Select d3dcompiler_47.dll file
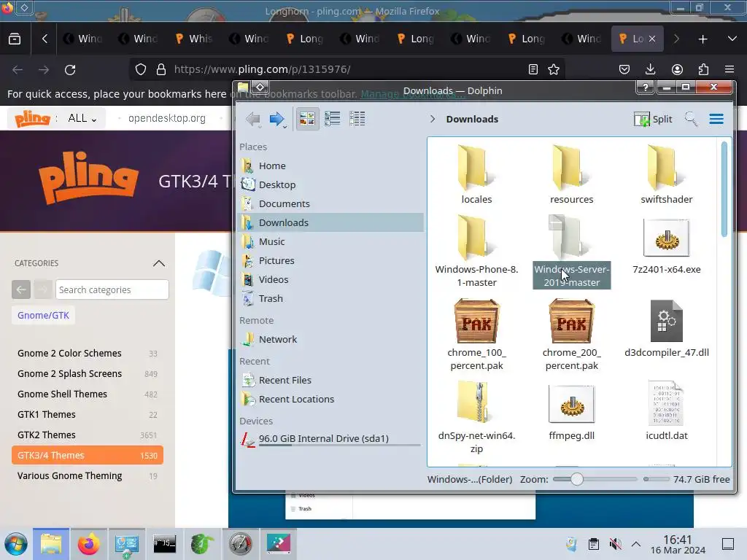This screenshot has width=747, height=560. tap(666, 329)
